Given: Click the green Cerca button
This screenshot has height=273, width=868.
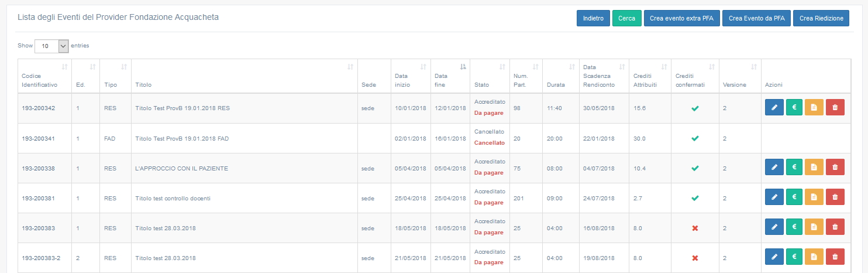Looking at the screenshot, I should [x=627, y=18].
